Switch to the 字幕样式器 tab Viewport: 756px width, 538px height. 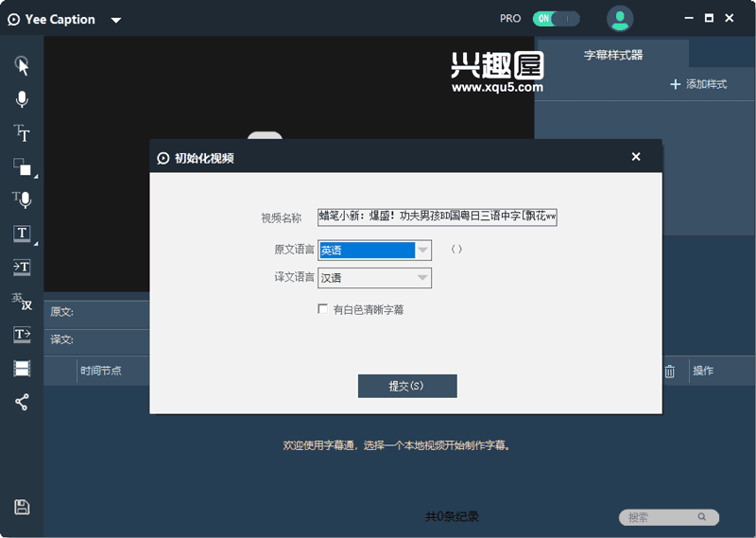(612, 55)
